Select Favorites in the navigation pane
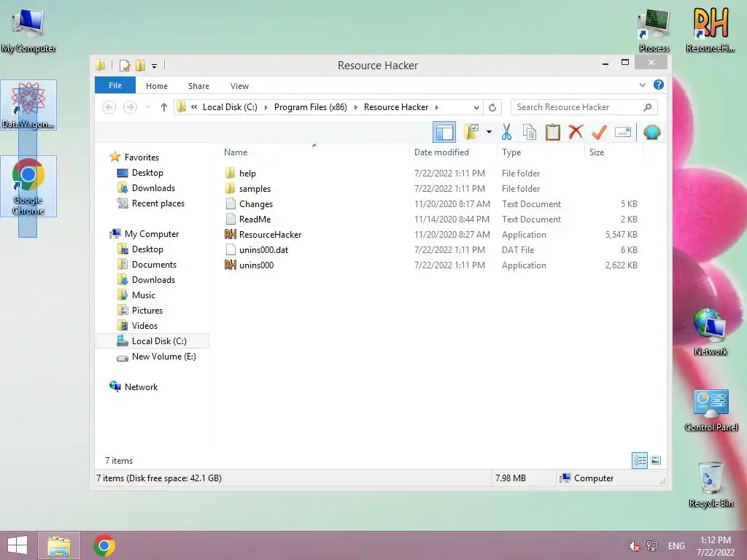The image size is (747, 560). point(142,157)
